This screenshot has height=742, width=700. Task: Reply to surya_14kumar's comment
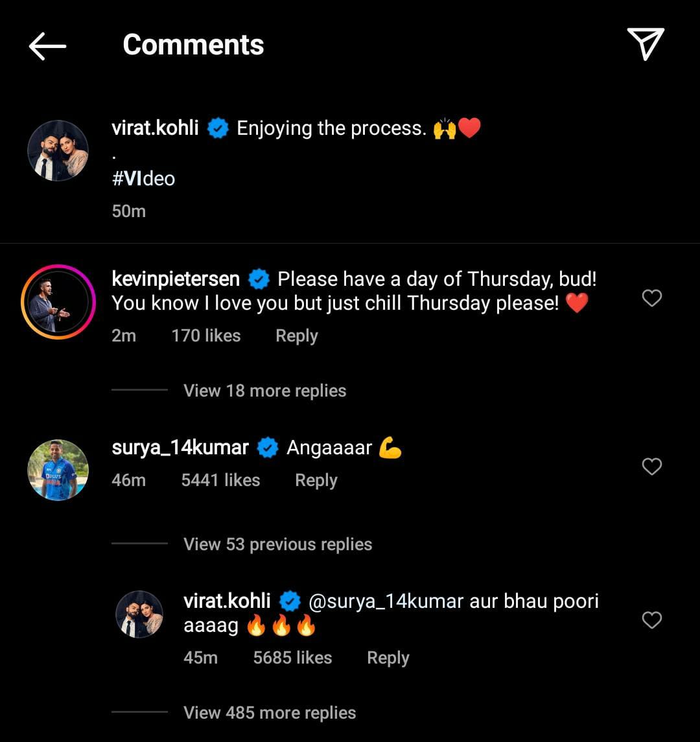coord(316,480)
